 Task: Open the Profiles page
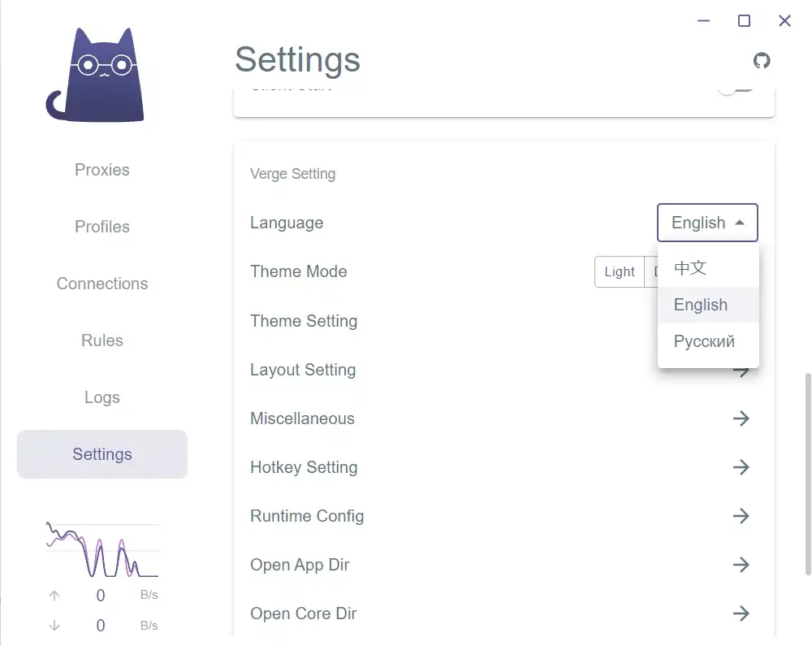click(102, 227)
